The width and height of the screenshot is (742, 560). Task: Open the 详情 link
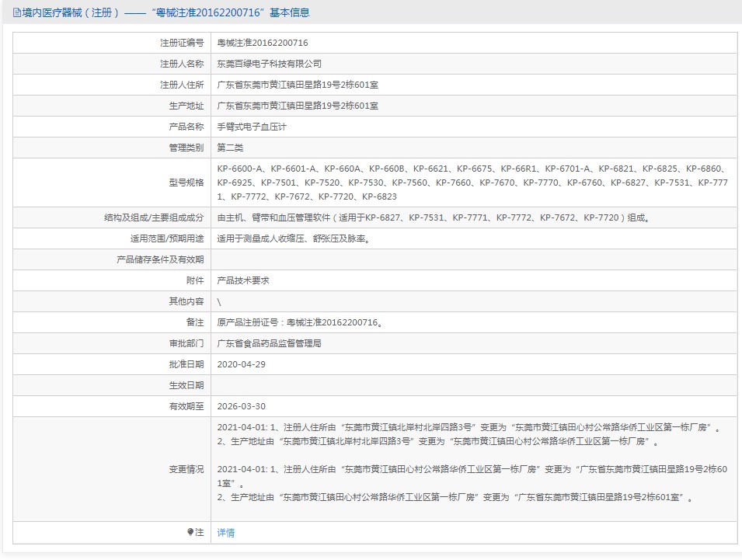pyautogui.click(x=226, y=533)
